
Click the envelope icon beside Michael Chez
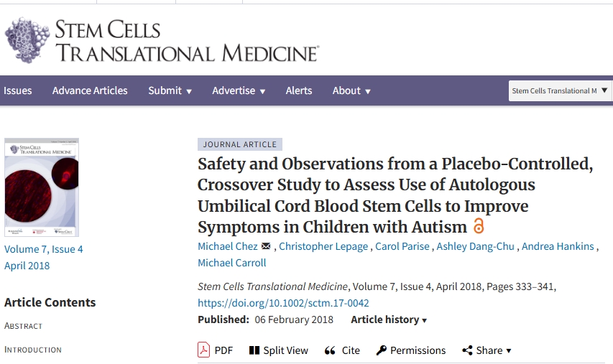tap(266, 246)
